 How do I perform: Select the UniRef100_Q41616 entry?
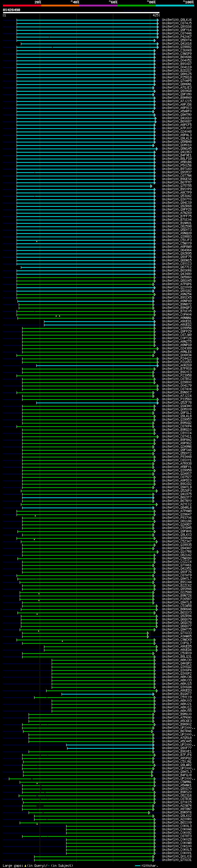point(177,43)
